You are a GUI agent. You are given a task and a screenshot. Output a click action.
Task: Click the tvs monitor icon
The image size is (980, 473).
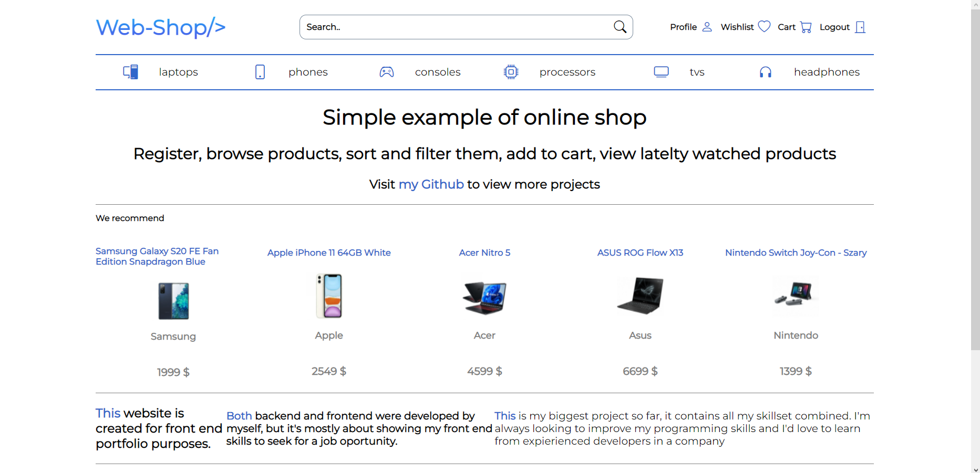[661, 72]
